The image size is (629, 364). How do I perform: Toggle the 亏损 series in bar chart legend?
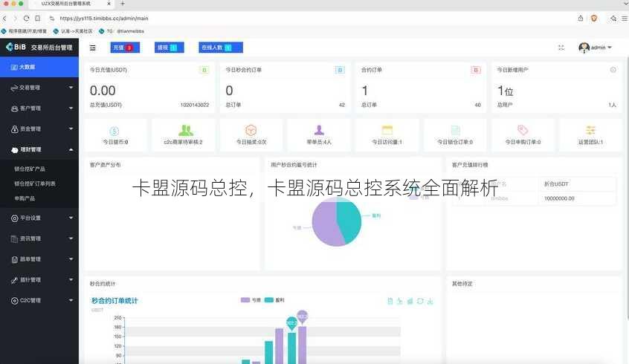[251, 300]
